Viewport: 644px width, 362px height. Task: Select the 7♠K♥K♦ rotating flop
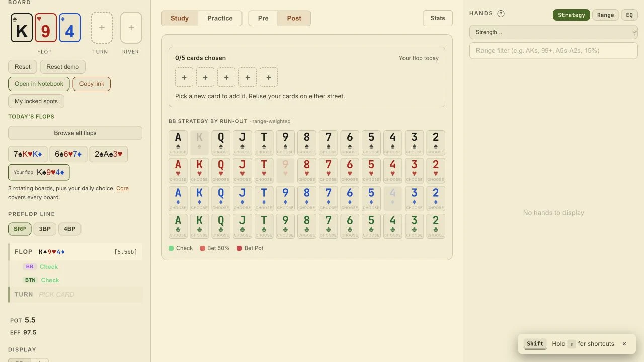tap(28, 154)
